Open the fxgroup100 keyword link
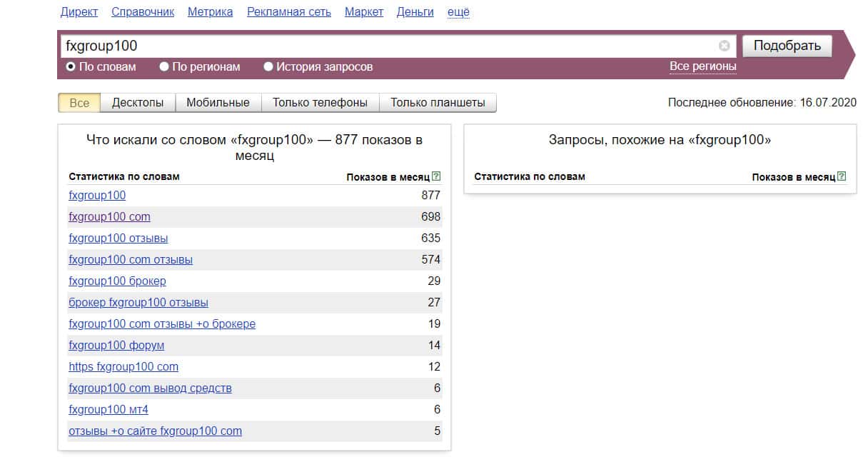The width and height of the screenshot is (868, 467). click(x=97, y=195)
